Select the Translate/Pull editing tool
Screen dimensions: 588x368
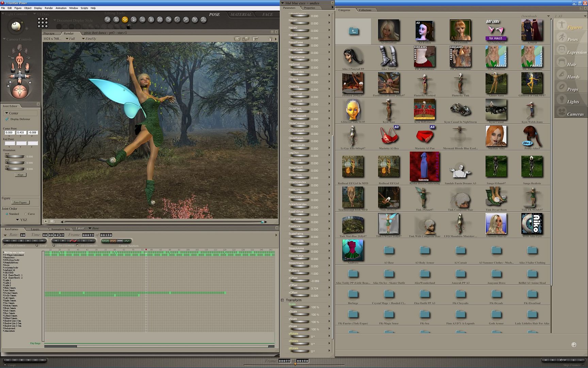pos(125,20)
